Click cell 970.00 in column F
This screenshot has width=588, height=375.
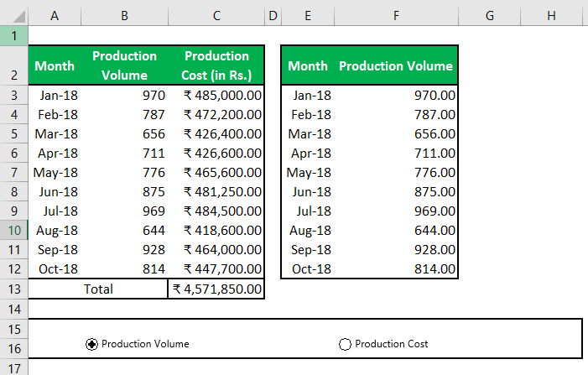(x=396, y=96)
